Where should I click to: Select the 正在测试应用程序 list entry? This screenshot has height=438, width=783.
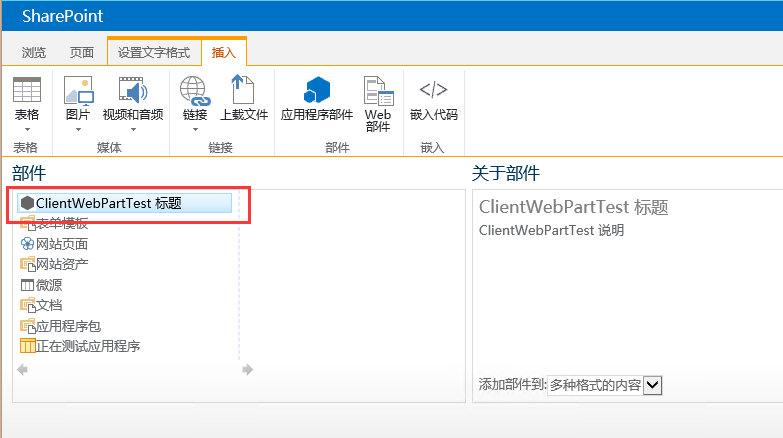tap(88, 346)
